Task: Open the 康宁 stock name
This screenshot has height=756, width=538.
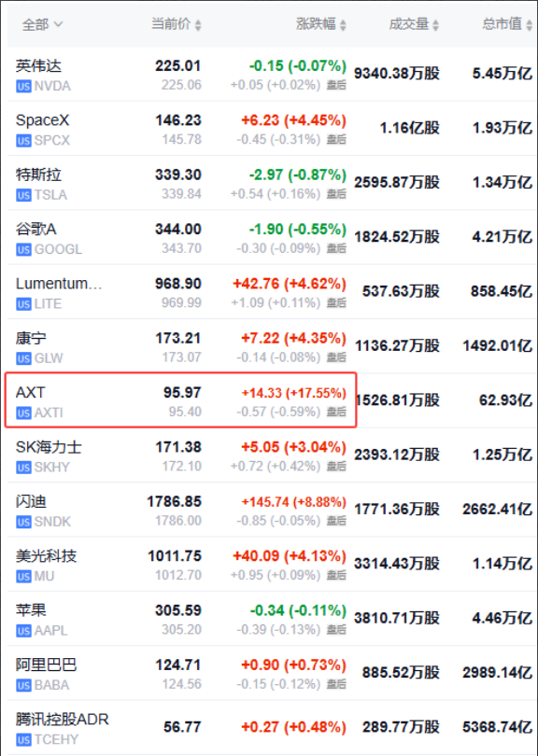Action: coord(31,338)
